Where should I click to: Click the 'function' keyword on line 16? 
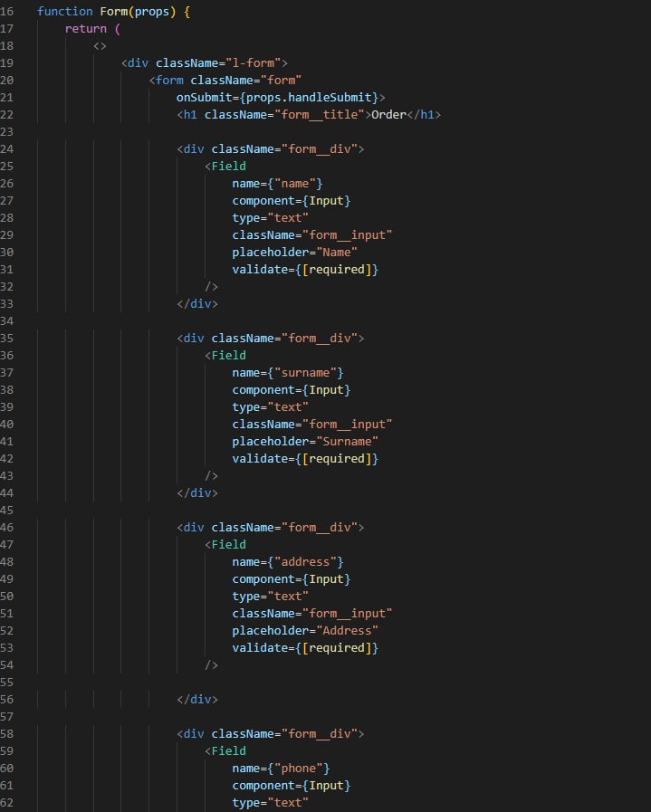64,12
